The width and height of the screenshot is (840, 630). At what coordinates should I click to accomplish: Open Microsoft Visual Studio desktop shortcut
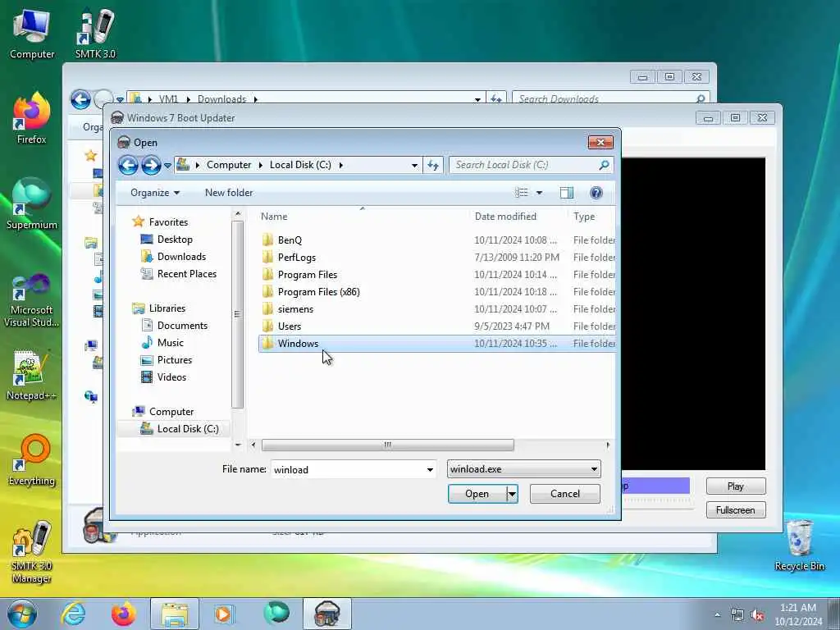32,300
